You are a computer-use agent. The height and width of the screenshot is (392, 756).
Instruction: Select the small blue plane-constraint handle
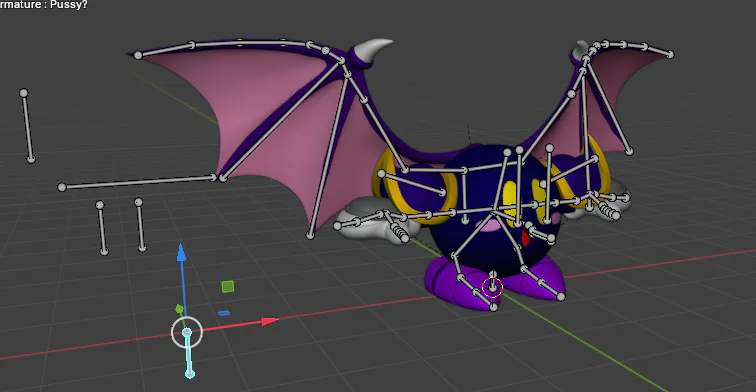pyautogui.click(x=224, y=313)
